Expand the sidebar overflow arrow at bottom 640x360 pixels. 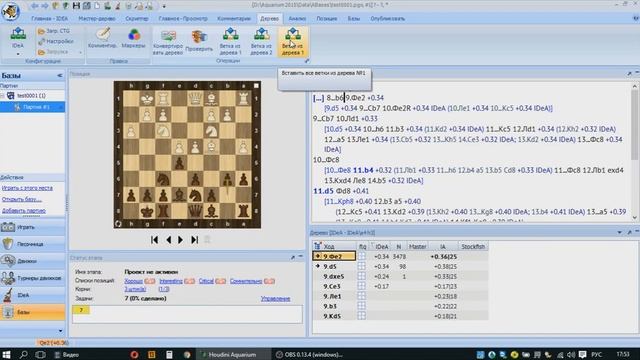(x=60, y=331)
